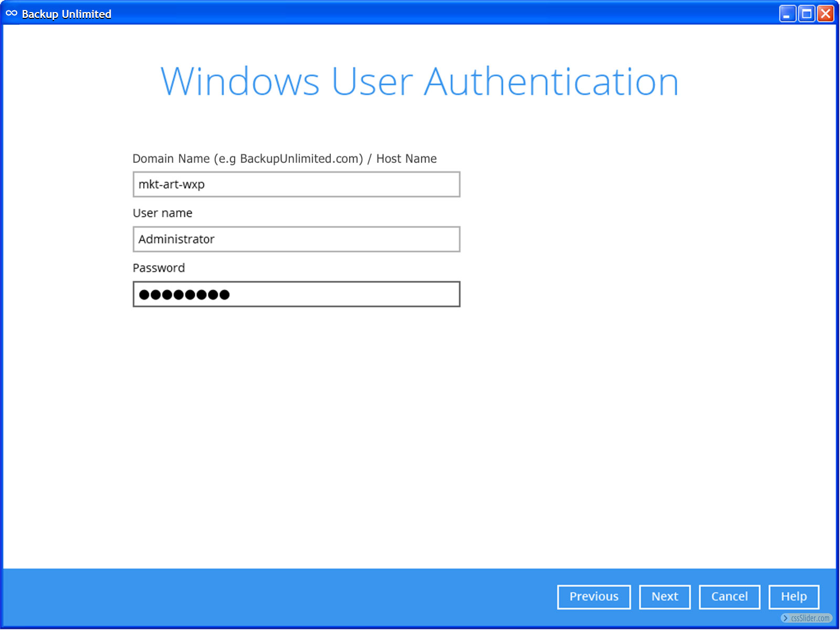The width and height of the screenshot is (840, 630).
Task: Click the cssSlider arrow icon
Action: [785, 618]
